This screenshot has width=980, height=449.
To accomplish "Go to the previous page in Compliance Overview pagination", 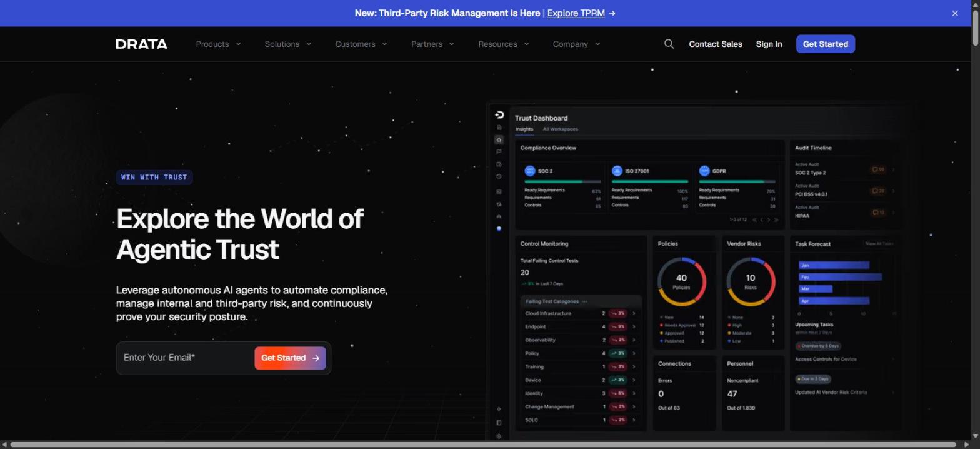I will 761,220.
